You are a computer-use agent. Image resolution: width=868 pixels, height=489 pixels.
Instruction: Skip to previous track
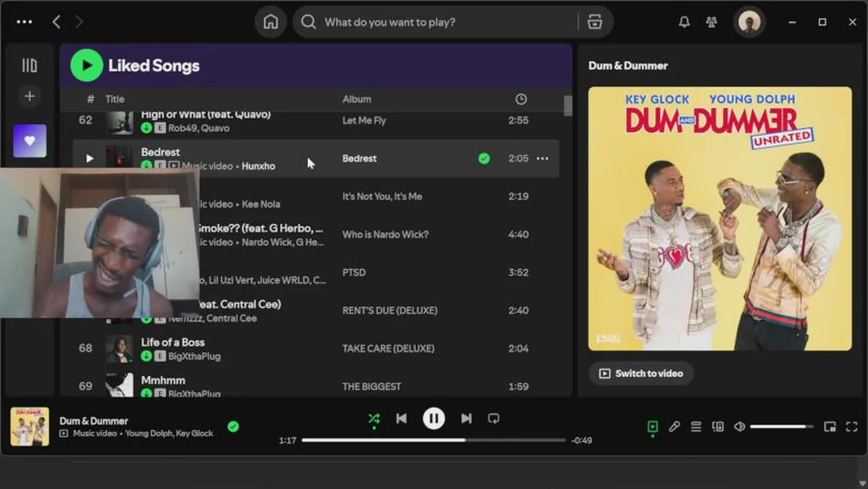tap(401, 418)
